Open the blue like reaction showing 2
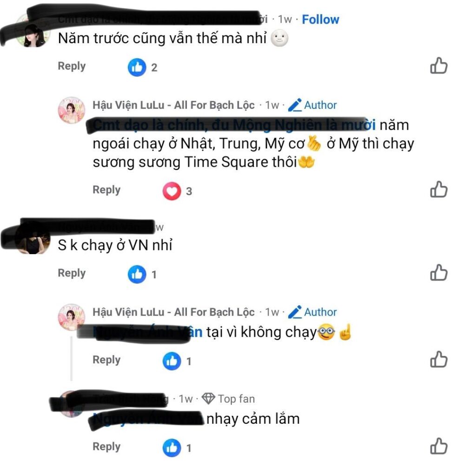This screenshot has height=466, width=476. 142,67
